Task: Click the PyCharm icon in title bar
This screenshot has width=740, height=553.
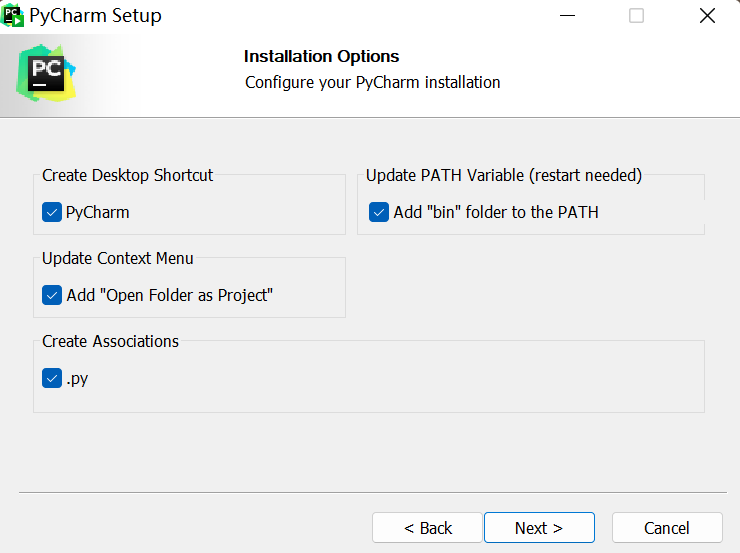Action: [14, 15]
